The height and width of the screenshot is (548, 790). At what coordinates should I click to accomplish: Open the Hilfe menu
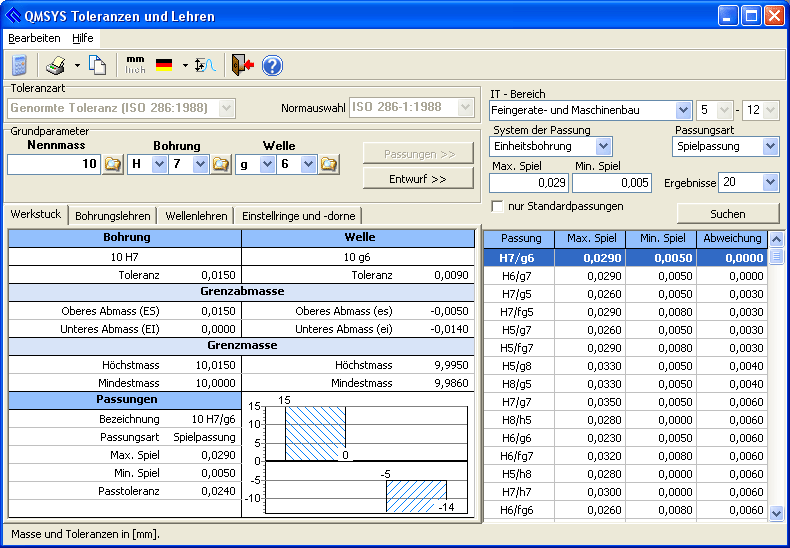pyautogui.click(x=83, y=38)
